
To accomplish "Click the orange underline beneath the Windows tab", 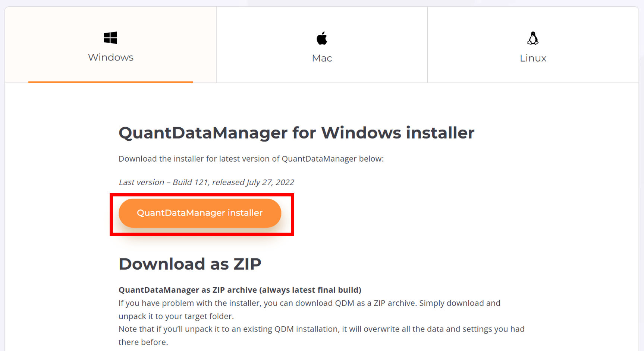I will (x=111, y=82).
